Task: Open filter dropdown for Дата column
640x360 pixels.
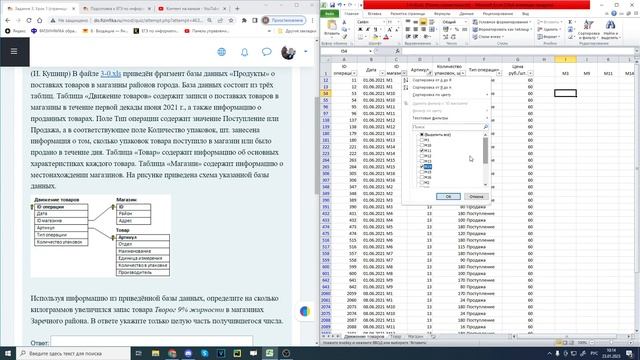Action: point(382,73)
